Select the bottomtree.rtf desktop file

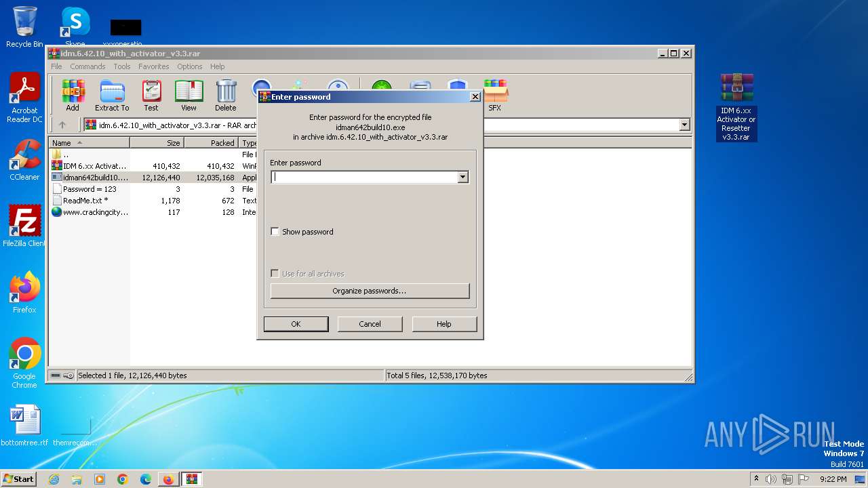pos(24,426)
